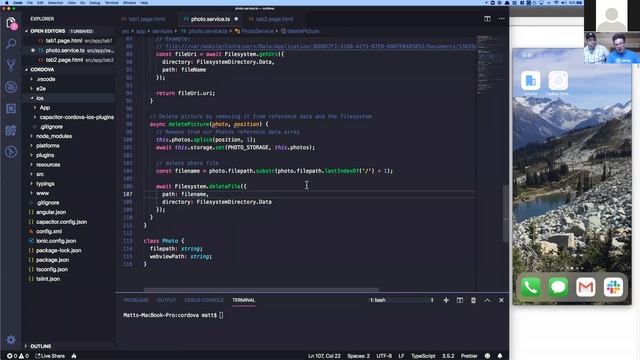Image resolution: width=640 pixels, height=360 pixels.
Task: Expand the node_modules folder
Action: (x=54, y=136)
